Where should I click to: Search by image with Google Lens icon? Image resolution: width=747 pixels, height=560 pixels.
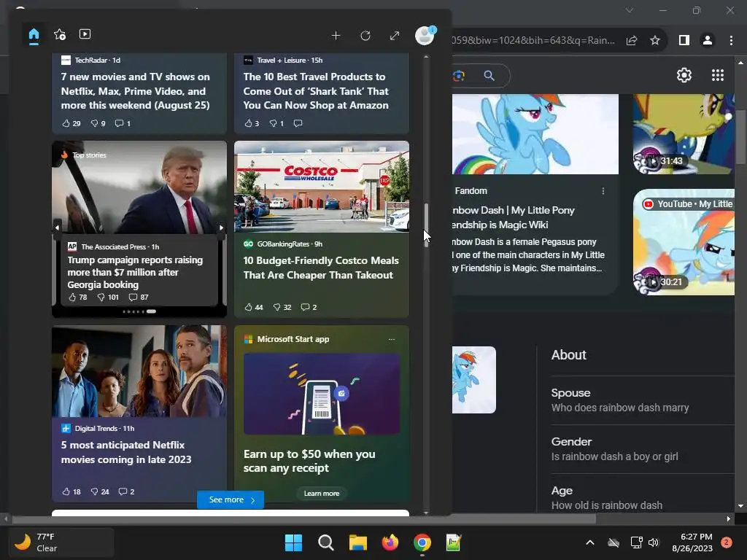459,76
